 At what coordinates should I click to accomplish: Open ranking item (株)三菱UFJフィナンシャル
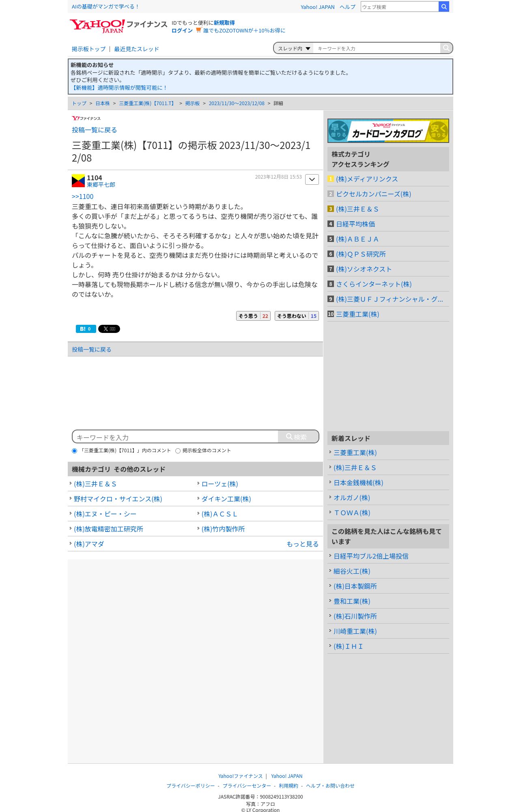[390, 299]
